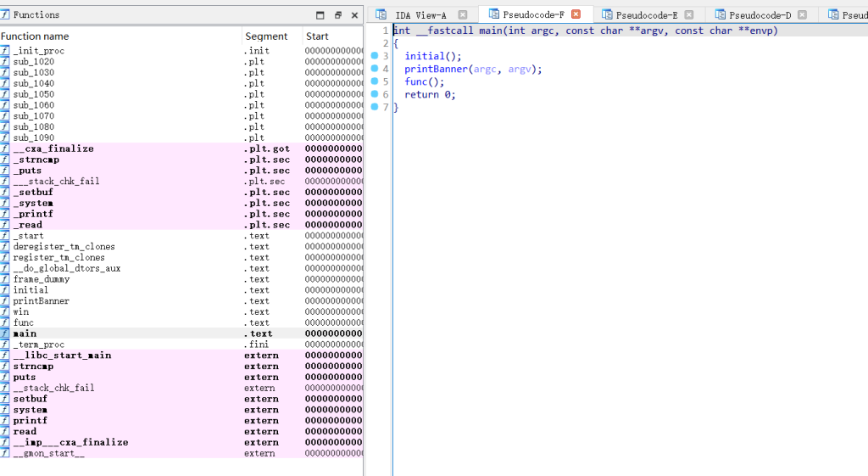Select the extern setbuf row
Screen dimensions: 868x476
(x=181, y=399)
